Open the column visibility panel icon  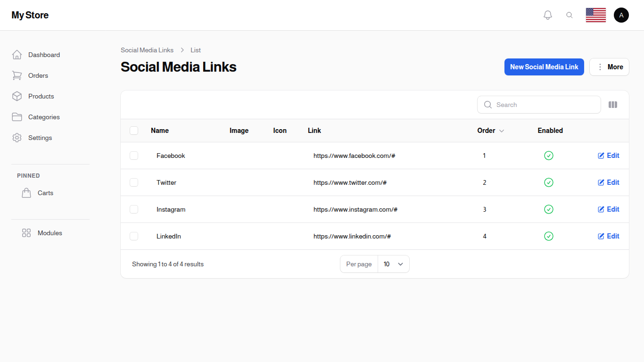613,104
